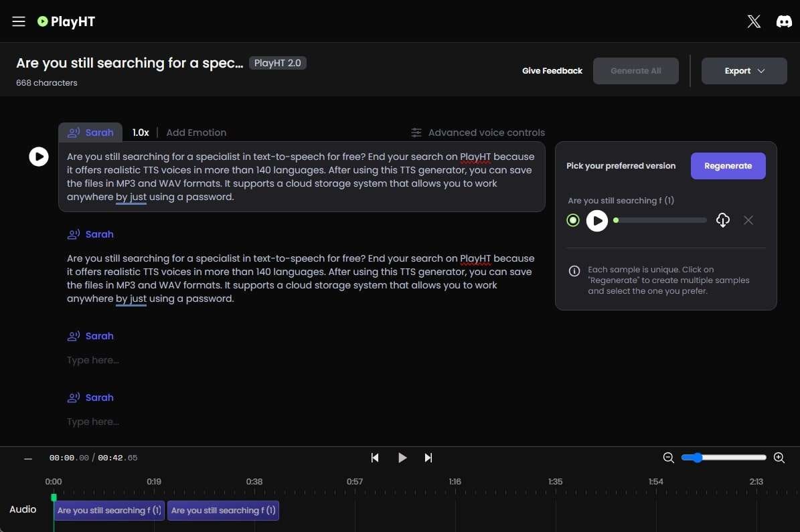Select the first audio clip on timeline
The image size is (800, 532).
[x=109, y=510]
